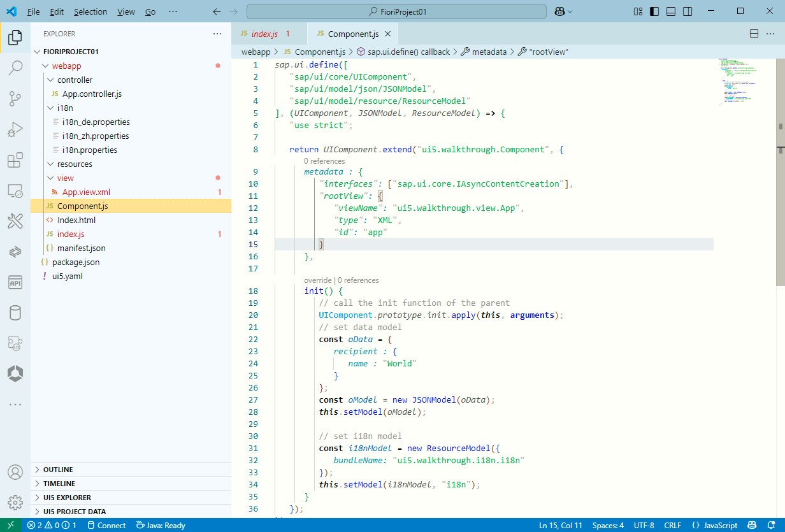Change line ending via CRLF status item

pyautogui.click(x=672, y=526)
